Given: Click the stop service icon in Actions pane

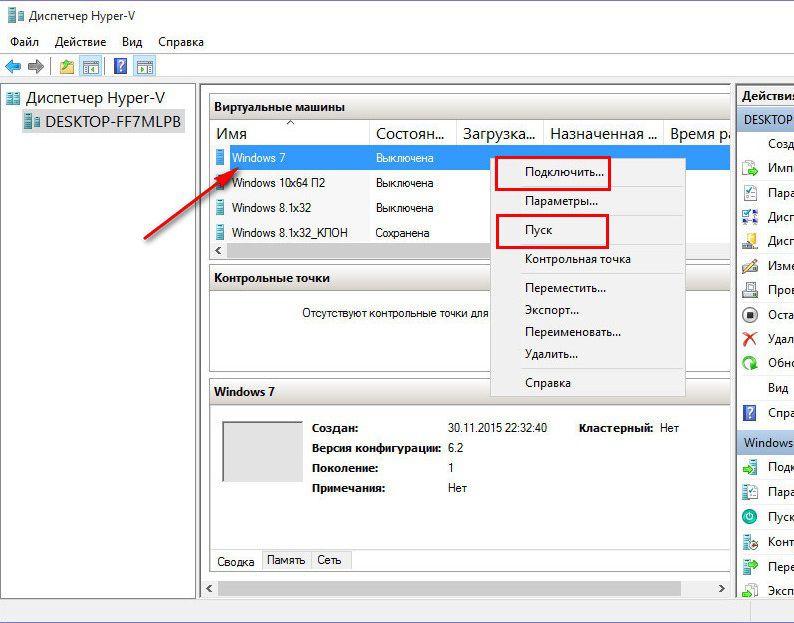Looking at the screenshot, I should (749, 315).
